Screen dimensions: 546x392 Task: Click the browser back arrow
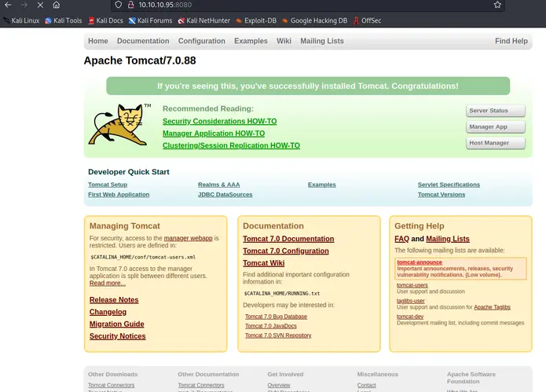[8, 5]
